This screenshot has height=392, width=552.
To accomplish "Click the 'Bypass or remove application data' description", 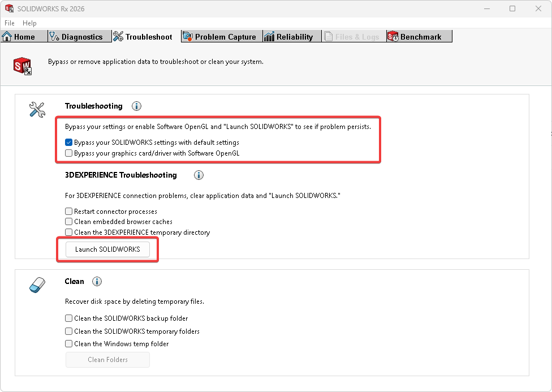I will click(156, 62).
